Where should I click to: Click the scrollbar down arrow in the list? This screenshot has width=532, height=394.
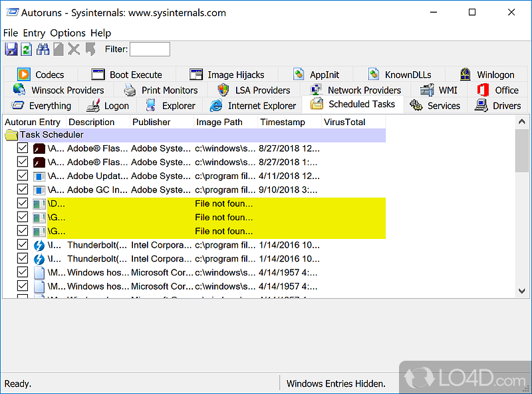523,291
